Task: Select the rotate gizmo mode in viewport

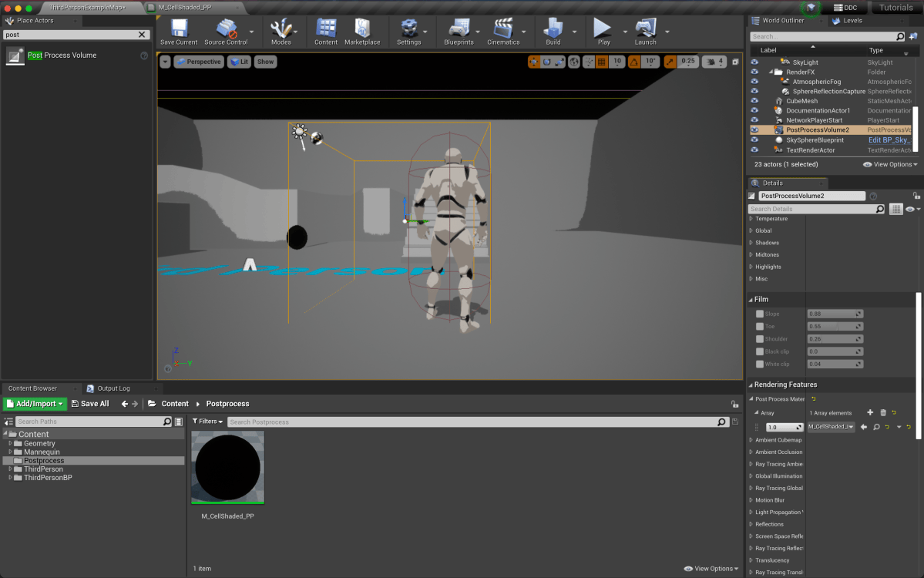Action: (x=547, y=62)
